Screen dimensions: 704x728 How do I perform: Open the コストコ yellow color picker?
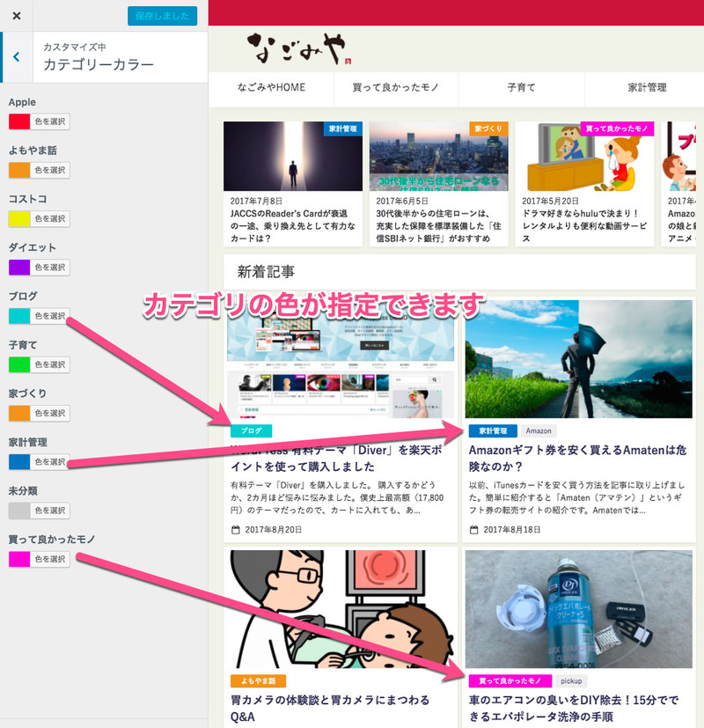pos(19,218)
